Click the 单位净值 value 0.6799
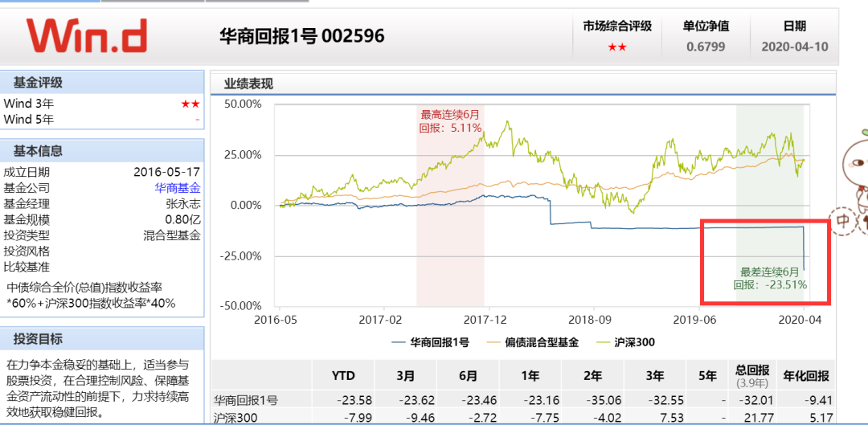 click(706, 47)
